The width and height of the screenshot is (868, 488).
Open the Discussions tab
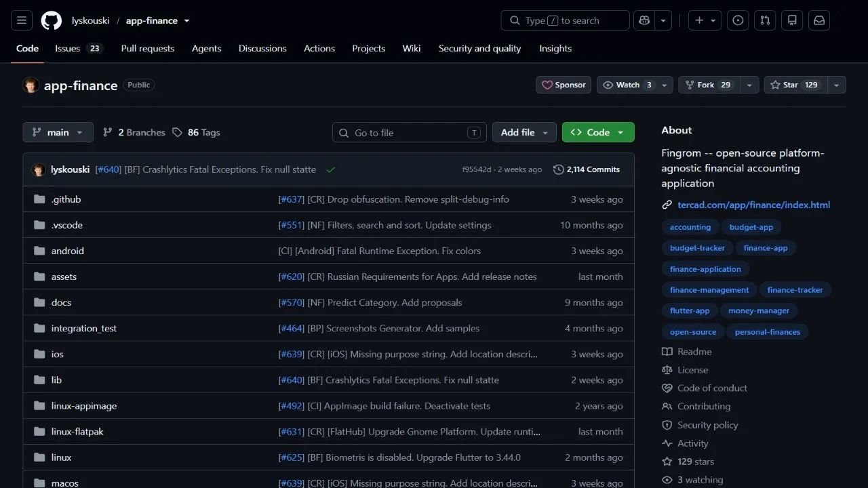(x=262, y=48)
